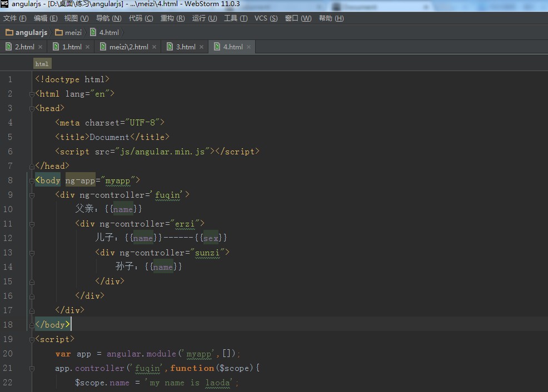The image size is (548, 392).
Task: Click the <!doctype html> declaration
Action: point(72,79)
